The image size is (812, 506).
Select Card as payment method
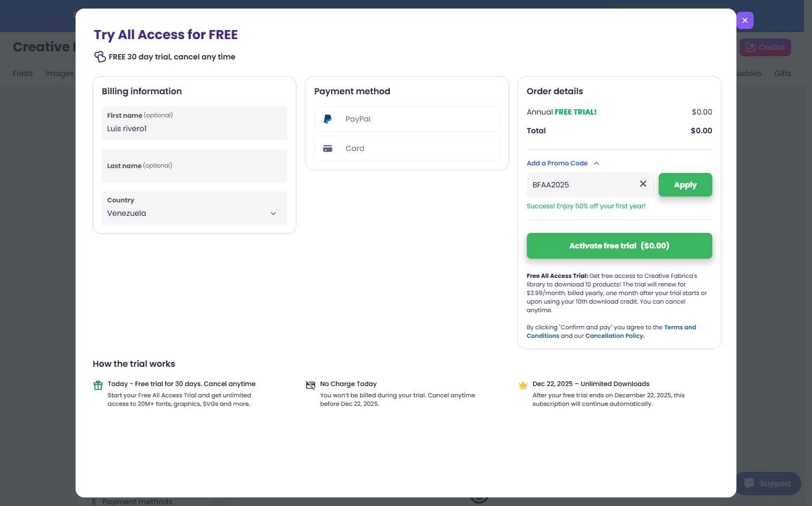[x=407, y=148]
